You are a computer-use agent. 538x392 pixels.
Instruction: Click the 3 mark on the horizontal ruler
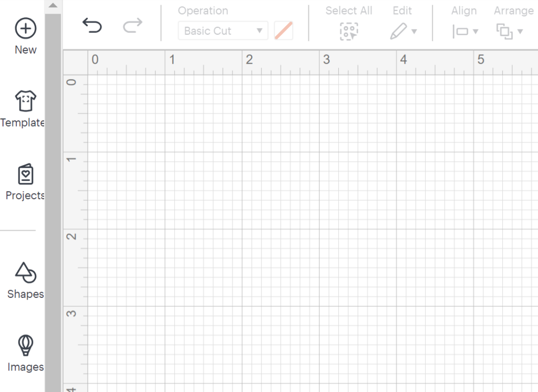coord(326,60)
